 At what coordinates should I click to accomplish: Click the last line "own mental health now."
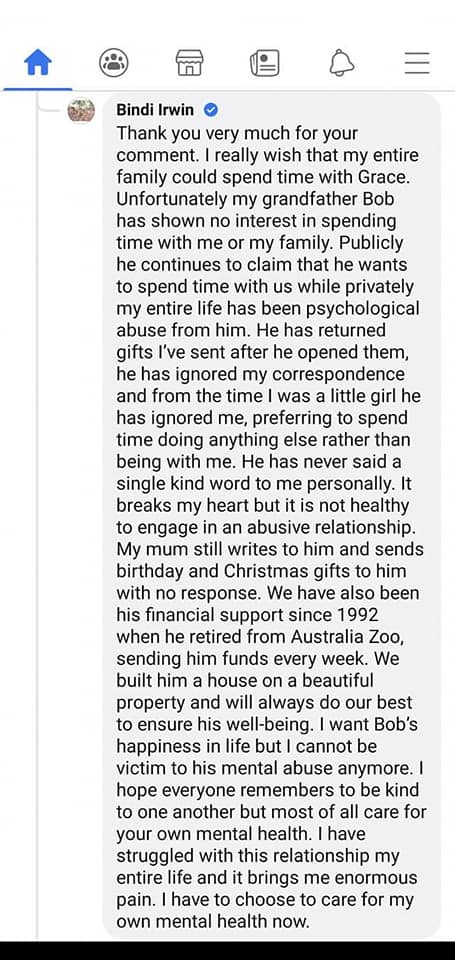click(214, 923)
